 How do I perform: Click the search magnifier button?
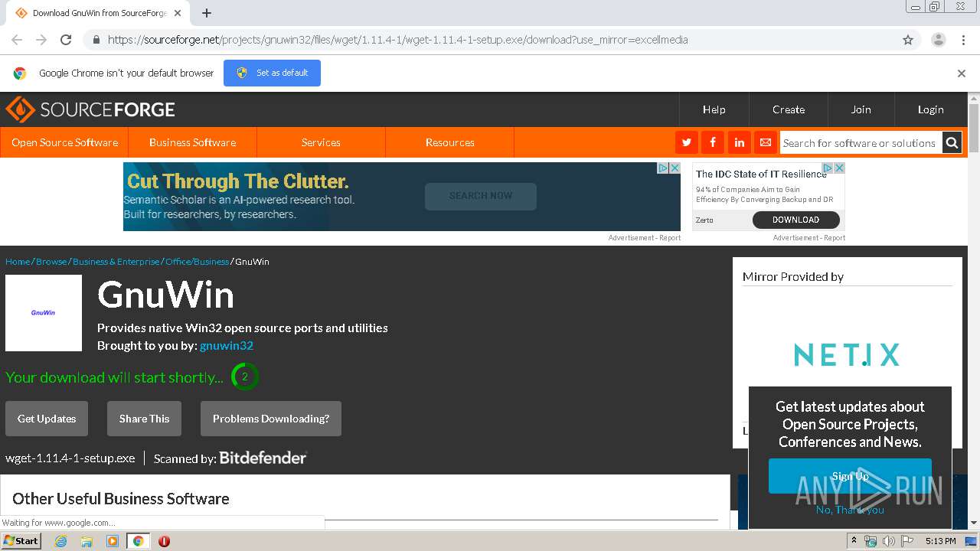pos(952,142)
